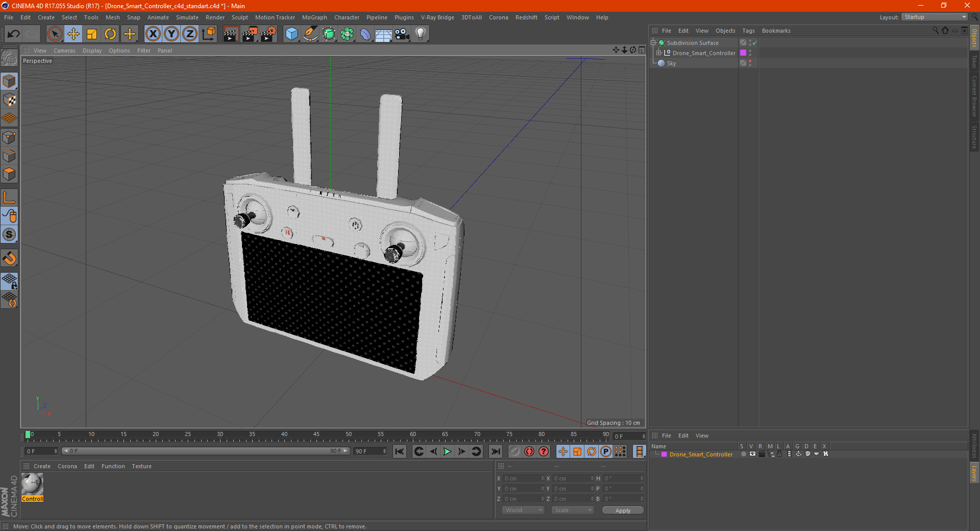Click the Controll material thumbnail
Screen dimensions: 980x531
coord(33,484)
